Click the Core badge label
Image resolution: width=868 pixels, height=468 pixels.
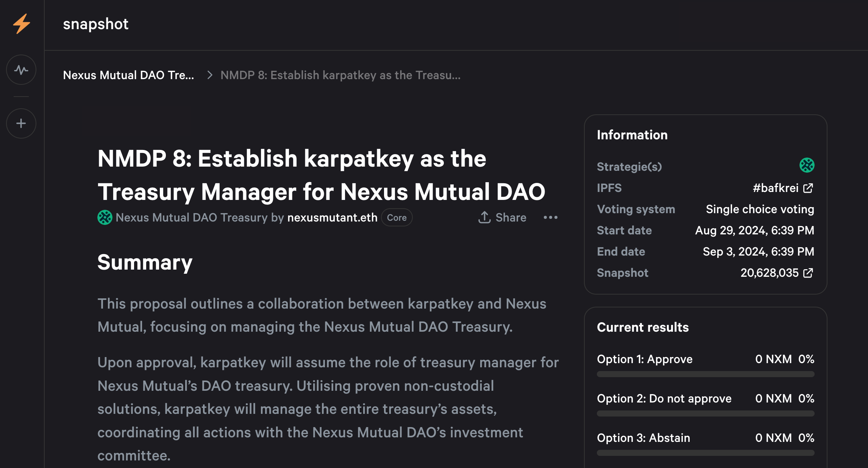coord(397,218)
